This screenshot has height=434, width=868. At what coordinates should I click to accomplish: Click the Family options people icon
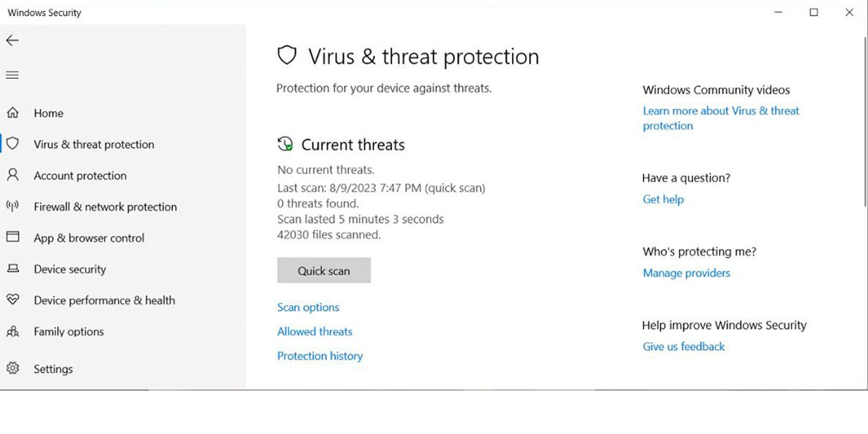pyautogui.click(x=12, y=331)
